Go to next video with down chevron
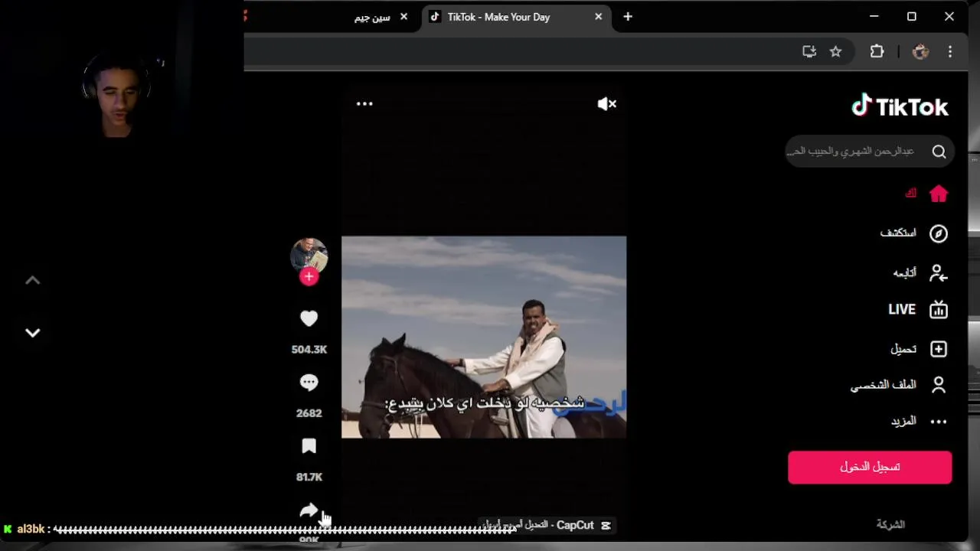 point(32,333)
